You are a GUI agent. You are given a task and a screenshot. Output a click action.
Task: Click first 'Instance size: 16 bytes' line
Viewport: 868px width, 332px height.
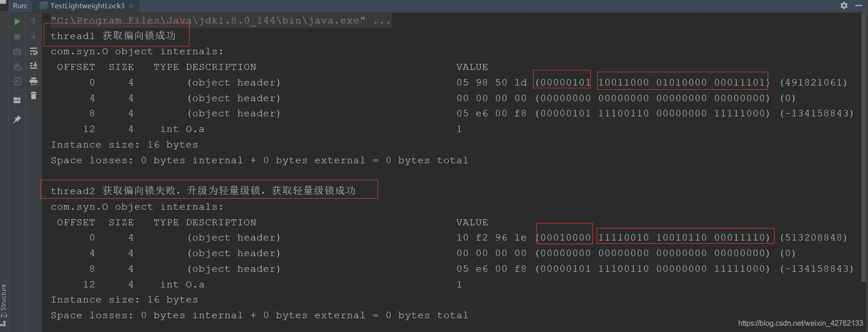(x=124, y=145)
